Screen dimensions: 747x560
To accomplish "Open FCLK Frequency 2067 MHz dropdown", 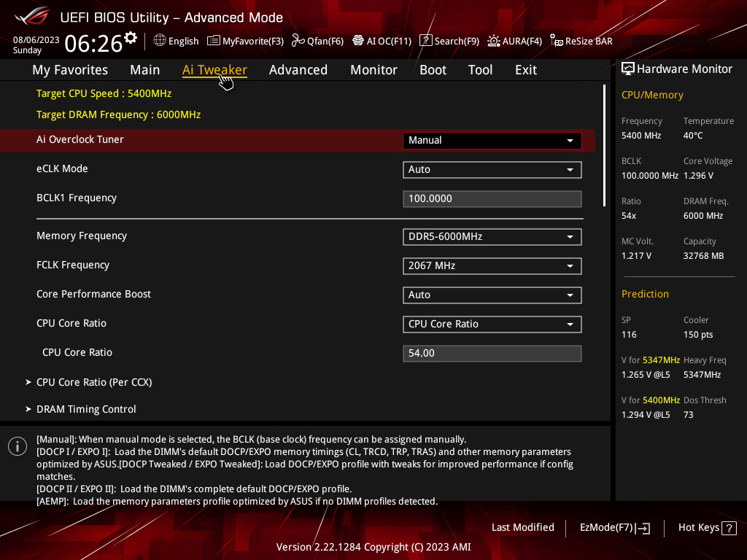I will [x=492, y=265].
